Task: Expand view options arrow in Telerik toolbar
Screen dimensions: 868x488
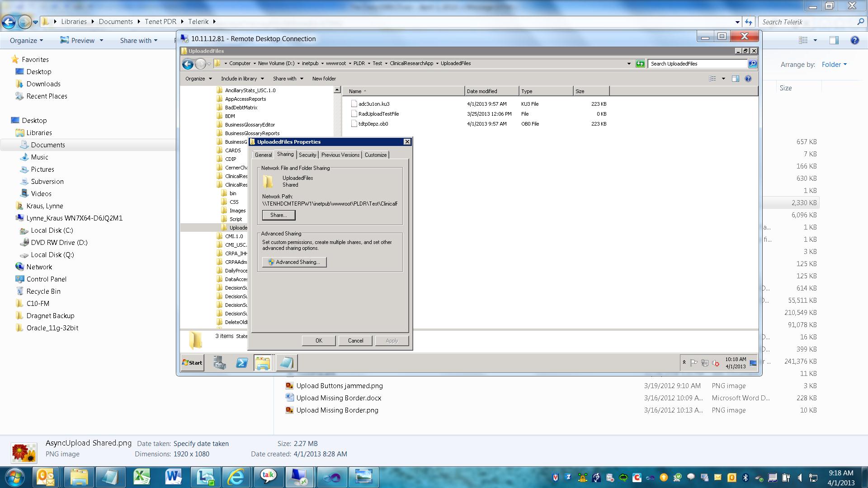Action: 815,40
